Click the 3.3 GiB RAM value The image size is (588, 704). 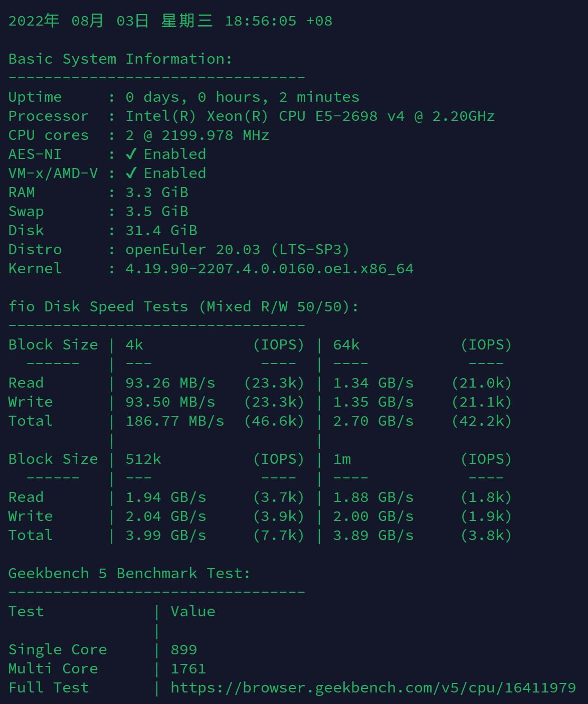coord(156,193)
